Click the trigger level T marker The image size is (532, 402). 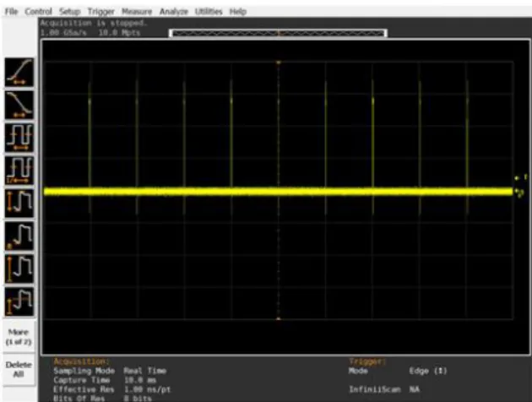521,177
